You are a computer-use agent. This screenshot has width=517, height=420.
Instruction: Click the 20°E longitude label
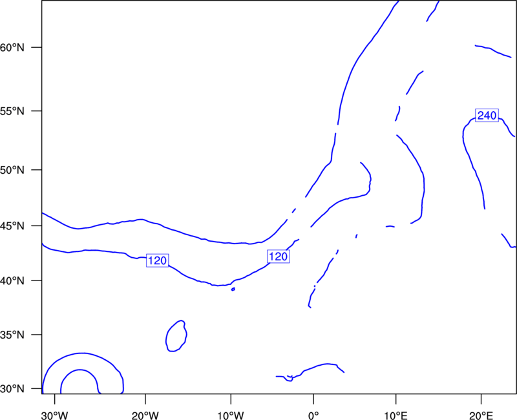pyautogui.click(x=481, y=415)
